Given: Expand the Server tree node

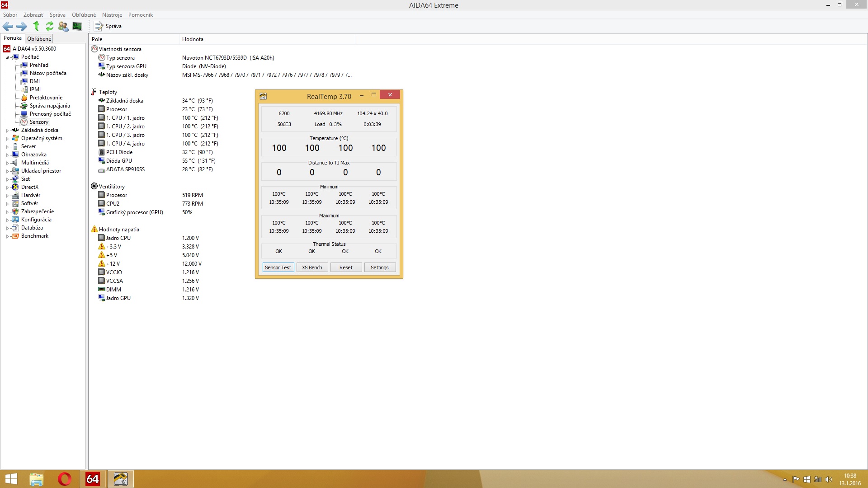Looking at the screenshot, I should pyautogui.click(x=7, y=147).
